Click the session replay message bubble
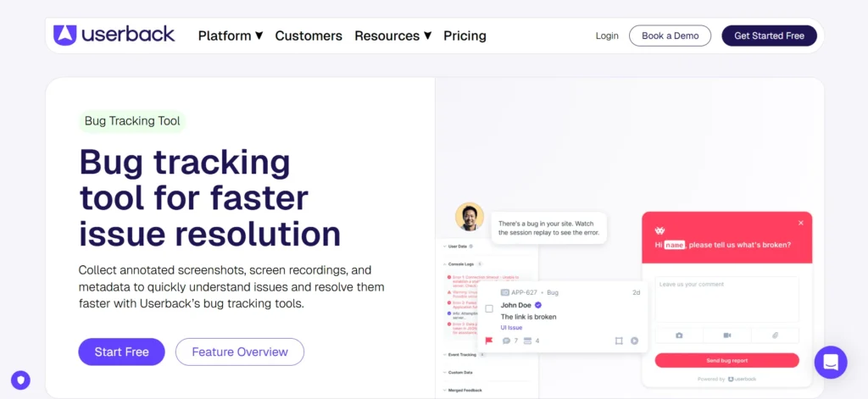 point(549,228)
